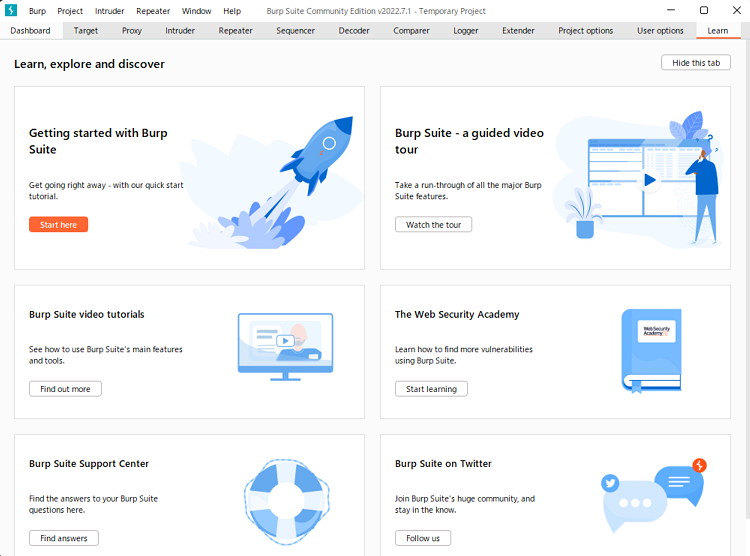Screen dimensions: 750x556
Task: Click the lifebuoy Support Center icon
Action: point(287,501)
